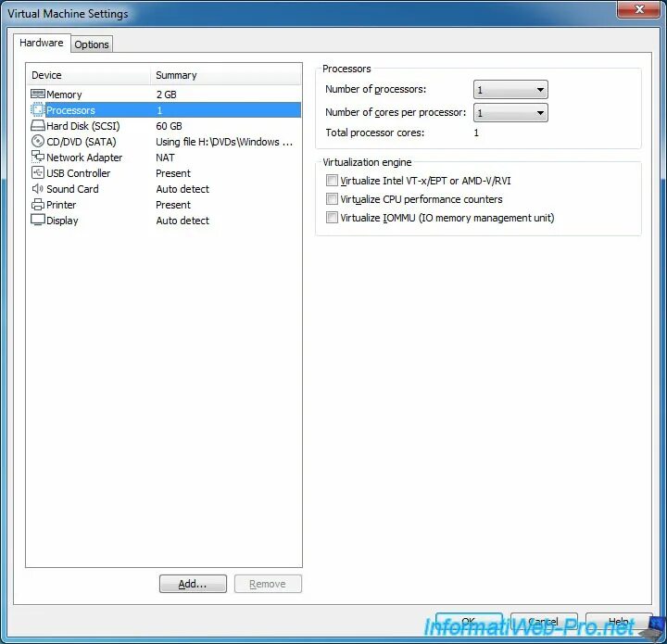
Task: Open the Number of cores per processor dropdown
Action: [x=510, y=113]
